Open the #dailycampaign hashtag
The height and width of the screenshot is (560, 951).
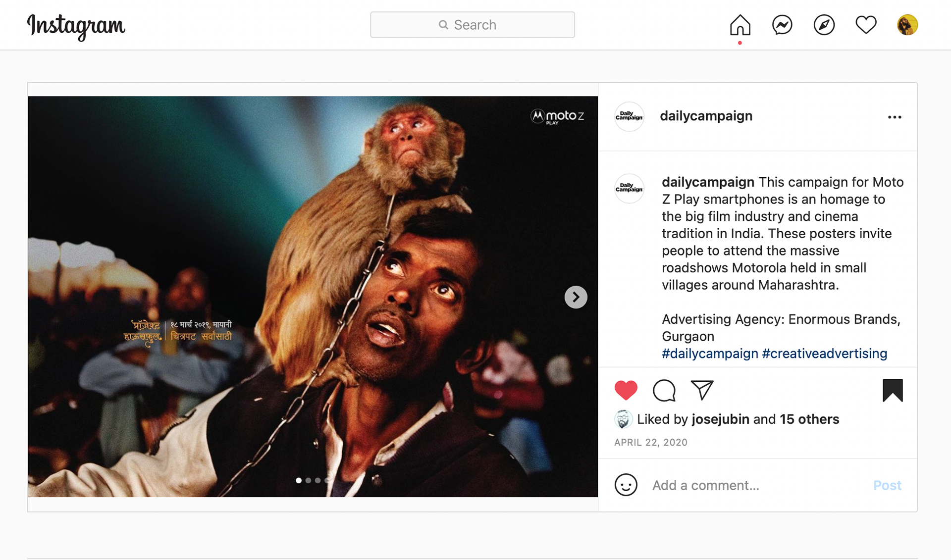710,354
